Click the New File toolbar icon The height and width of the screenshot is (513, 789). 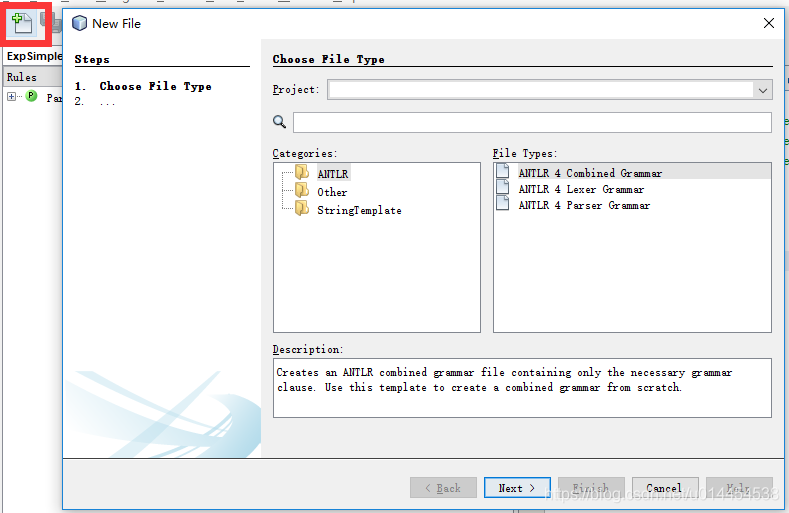[x=22, y=24]
